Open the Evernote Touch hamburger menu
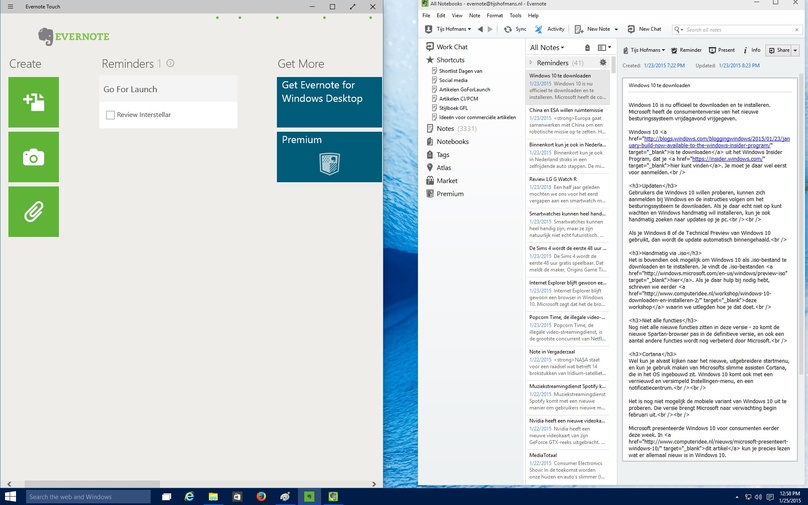 (x=10, y=7)
